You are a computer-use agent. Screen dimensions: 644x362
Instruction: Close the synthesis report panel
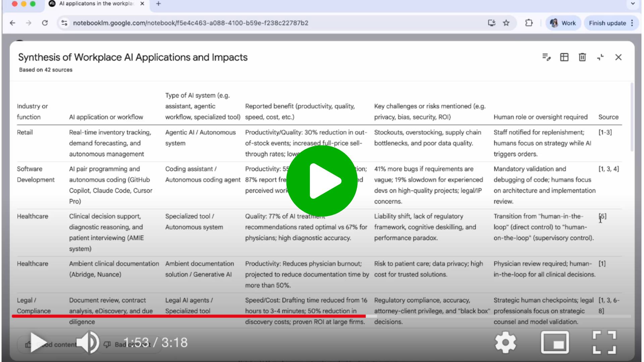point(618,57)
